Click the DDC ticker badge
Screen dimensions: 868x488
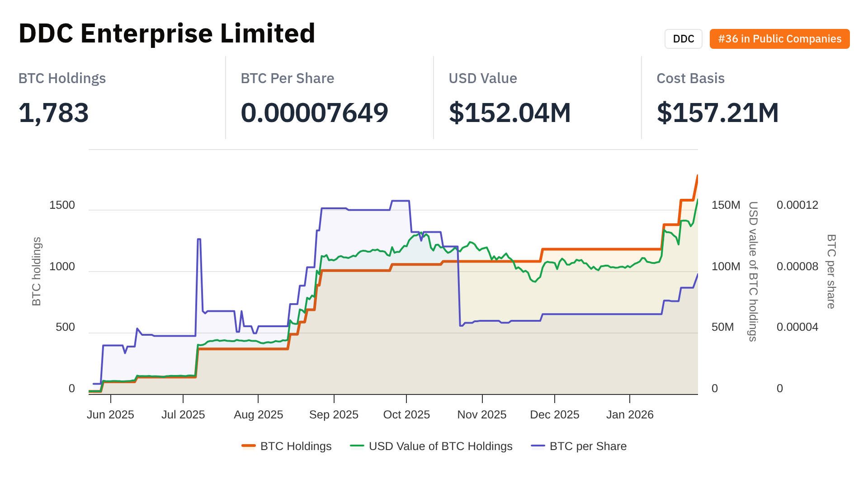tap(683, 39)
